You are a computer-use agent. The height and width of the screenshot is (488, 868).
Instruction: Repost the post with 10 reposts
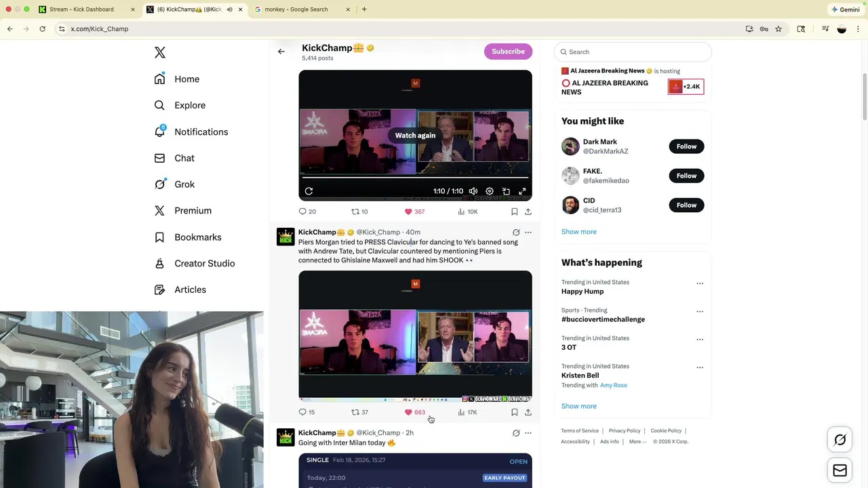click(x=359, y=211)
